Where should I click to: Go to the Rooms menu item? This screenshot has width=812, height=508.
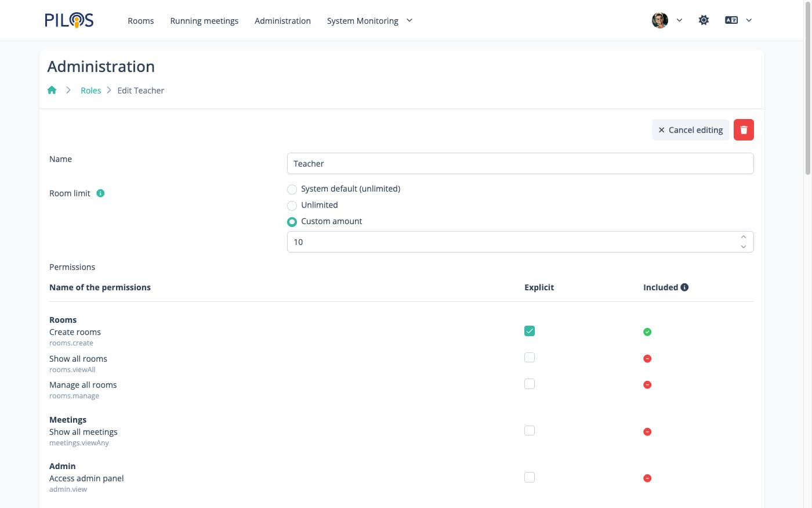[x=141, y=21]
